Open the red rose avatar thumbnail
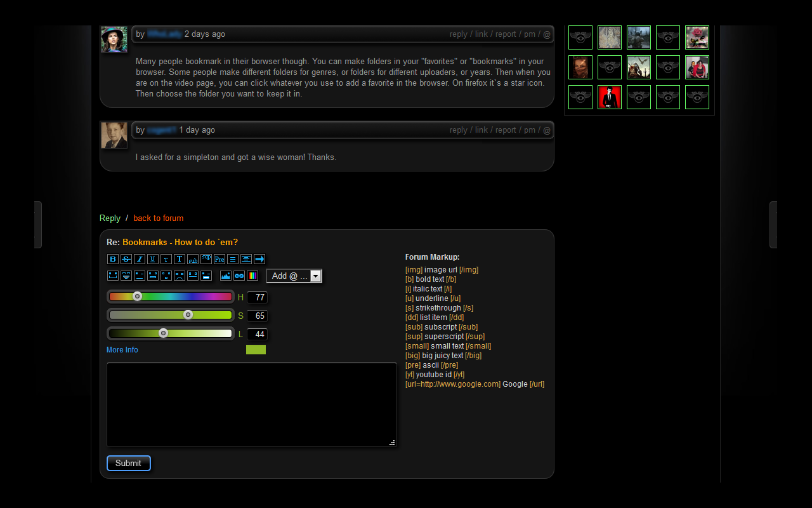This screenshot has height=508, width=812. [x=697, y=37]
